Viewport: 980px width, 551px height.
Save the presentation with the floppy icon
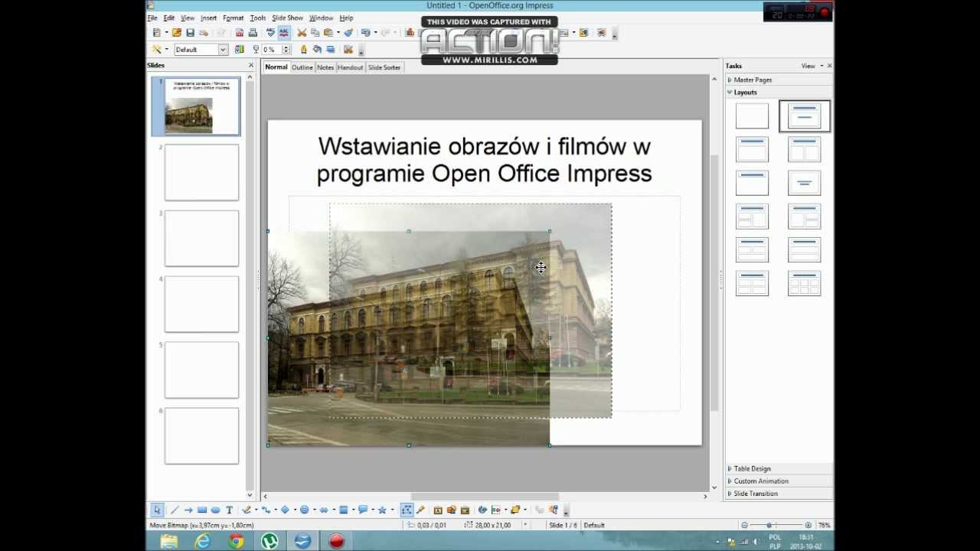[190, 33]
